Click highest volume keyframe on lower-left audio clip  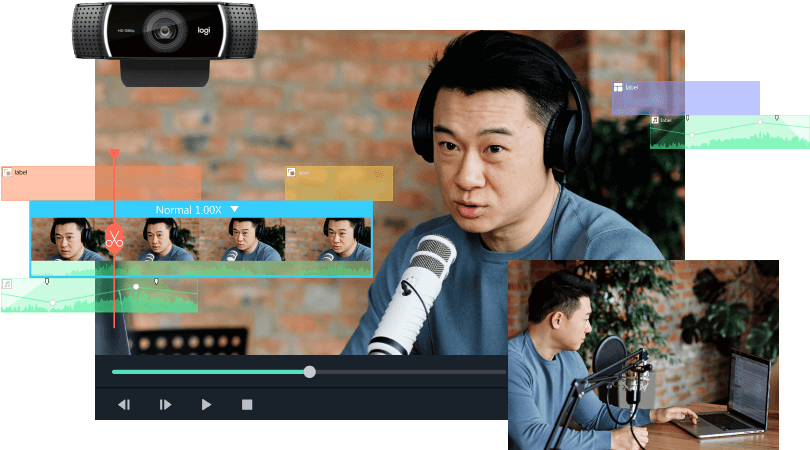click(x=136, y=286)
